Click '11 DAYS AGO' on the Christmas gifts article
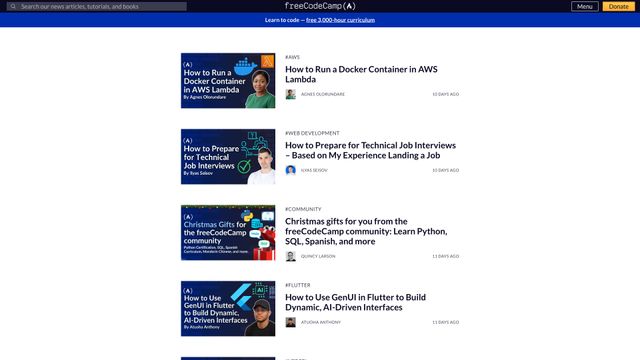This screenshot has height=360, width=640. [446, 256]
